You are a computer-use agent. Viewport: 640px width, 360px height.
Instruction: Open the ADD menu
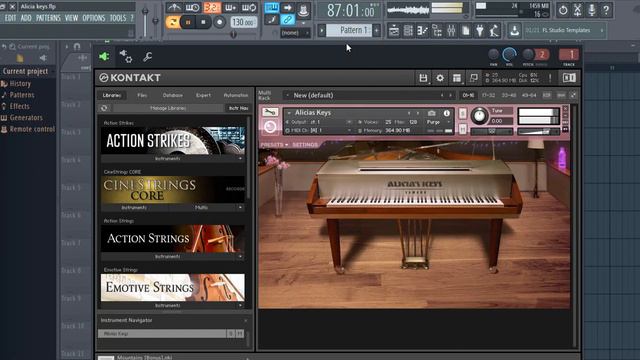(26, 18)
